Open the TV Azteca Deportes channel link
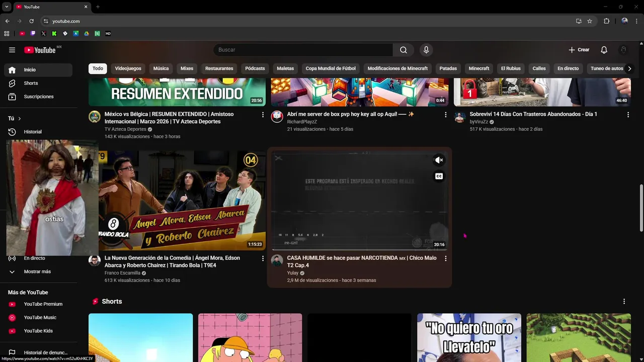Screen dimensions: 644x362 coord(125,129)
